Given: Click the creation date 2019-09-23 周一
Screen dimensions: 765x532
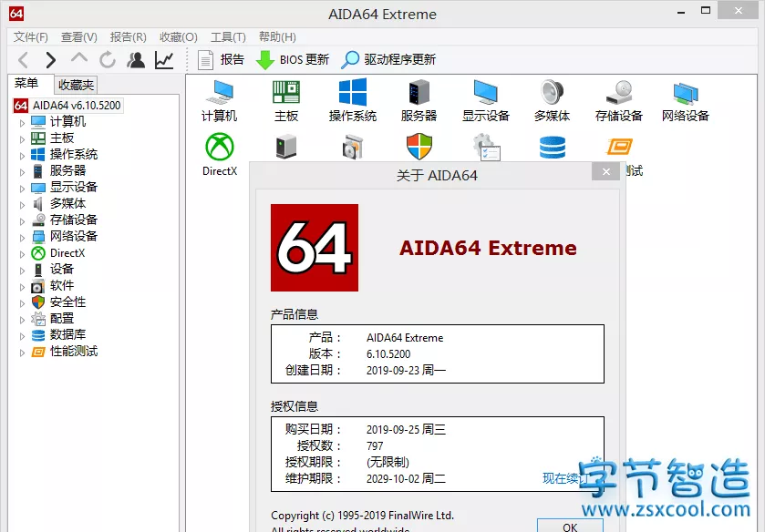Looking at the screenshot, I should 406,370.
